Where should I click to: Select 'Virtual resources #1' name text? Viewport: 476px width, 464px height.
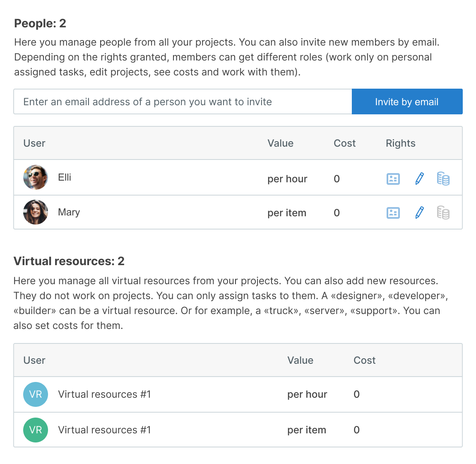point(104,394)
